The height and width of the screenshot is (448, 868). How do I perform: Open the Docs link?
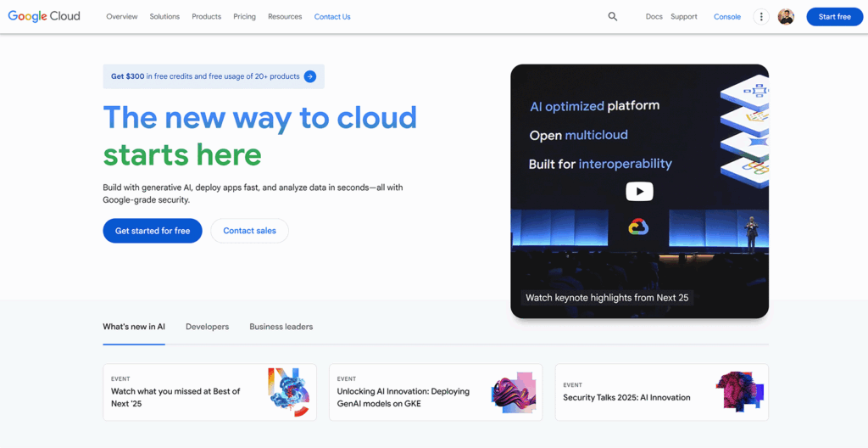654,17
